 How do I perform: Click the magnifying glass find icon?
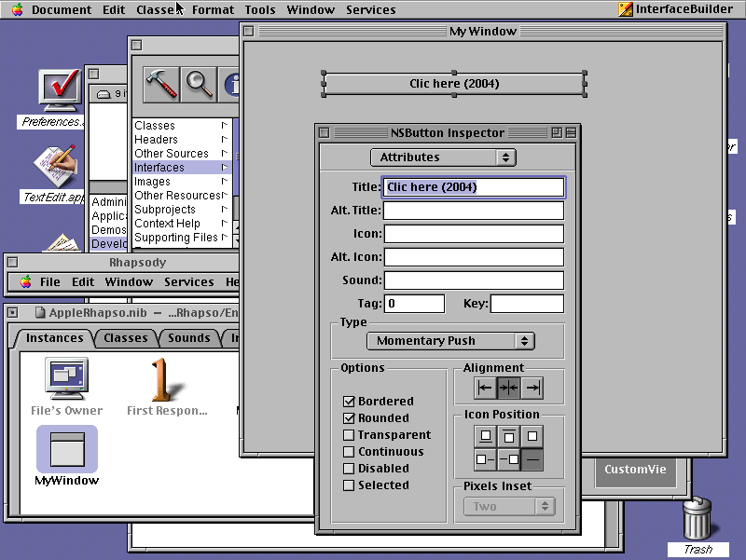[x=199, y=85]
